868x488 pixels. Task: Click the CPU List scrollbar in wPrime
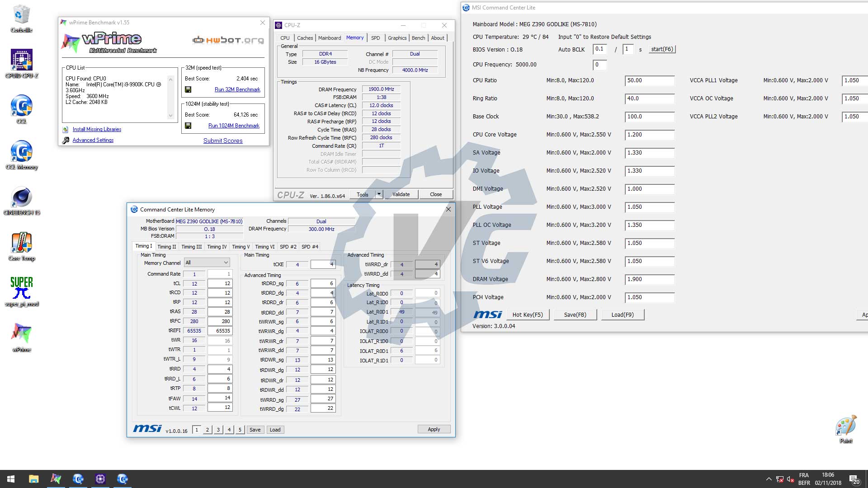(x=170, y=98)
